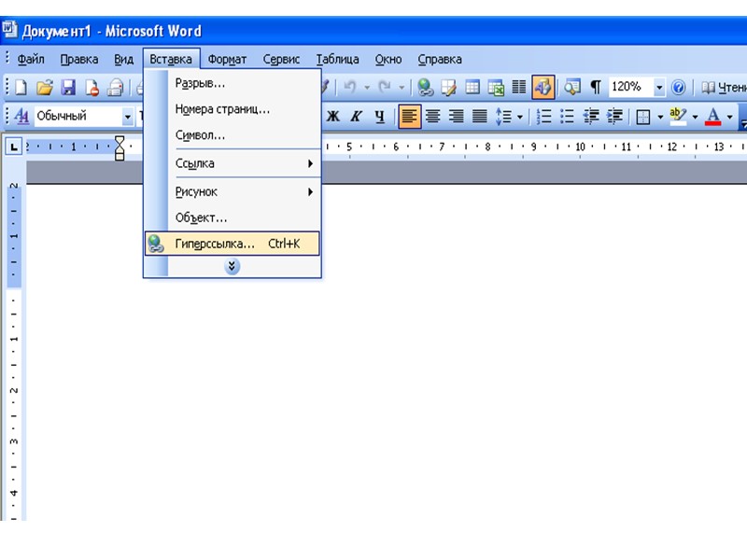
Task: Open the Tables and Borders pencil icon
Action: [448, 87]
